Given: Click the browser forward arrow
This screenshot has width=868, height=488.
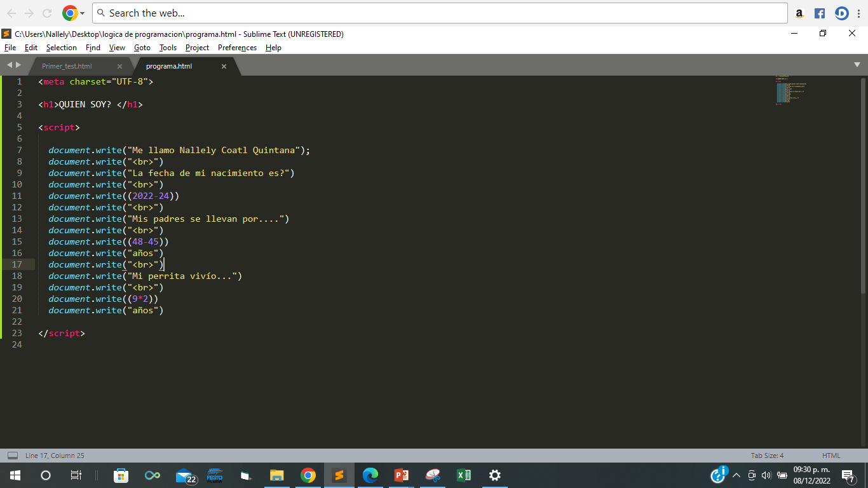Looking at the screenshot, I should (29, 13).
